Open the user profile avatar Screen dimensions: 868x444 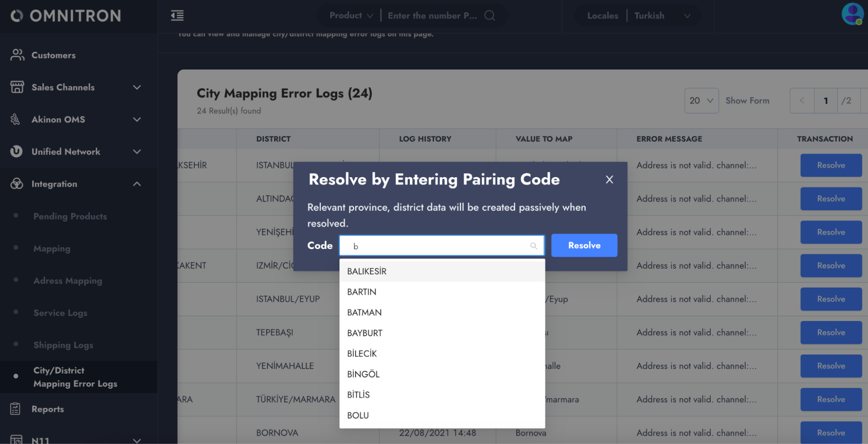tap(852, 14)
